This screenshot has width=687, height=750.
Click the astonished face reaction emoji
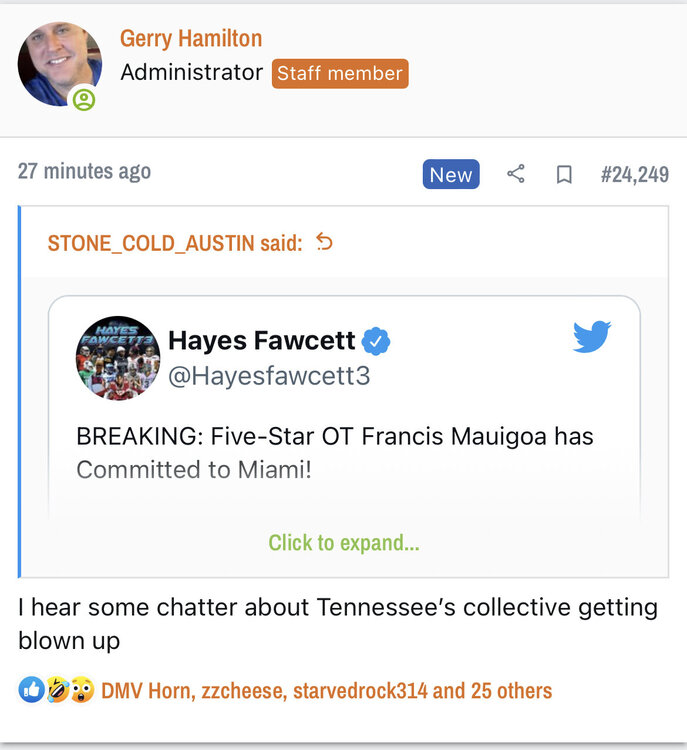[82, 690]
